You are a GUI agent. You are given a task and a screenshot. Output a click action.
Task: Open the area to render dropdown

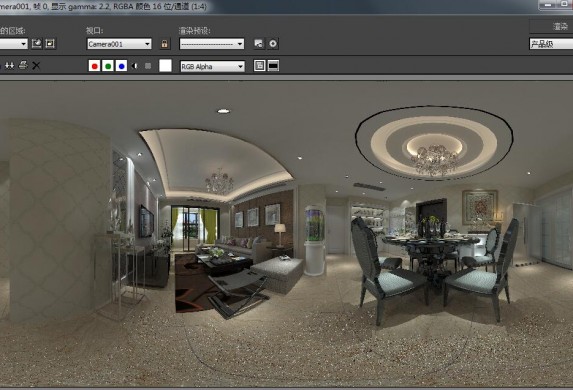point(14,44)
